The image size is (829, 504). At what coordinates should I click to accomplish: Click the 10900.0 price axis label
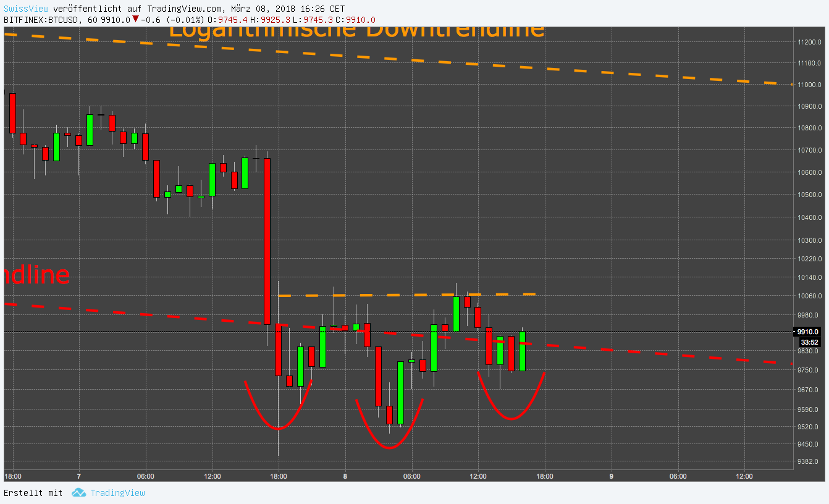[x=809, y=106]
